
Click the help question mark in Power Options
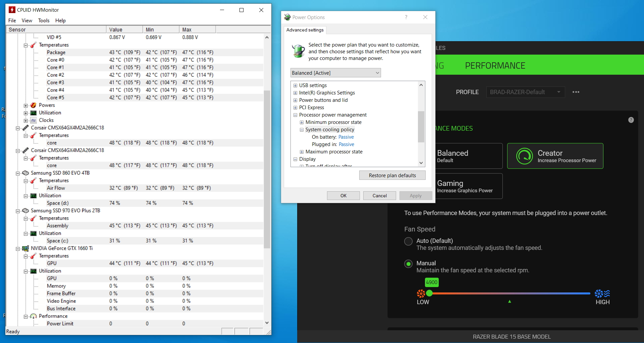point(406,17)
